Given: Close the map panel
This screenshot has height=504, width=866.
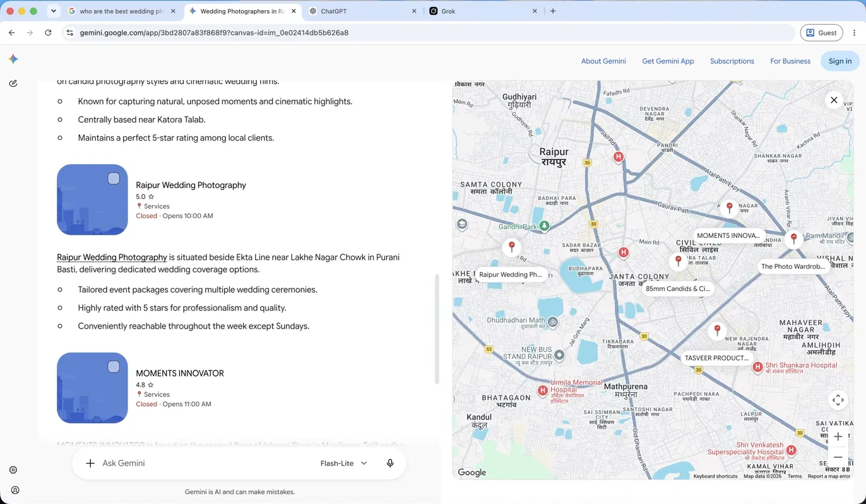Looking at the screenshot, I should 834,100.
